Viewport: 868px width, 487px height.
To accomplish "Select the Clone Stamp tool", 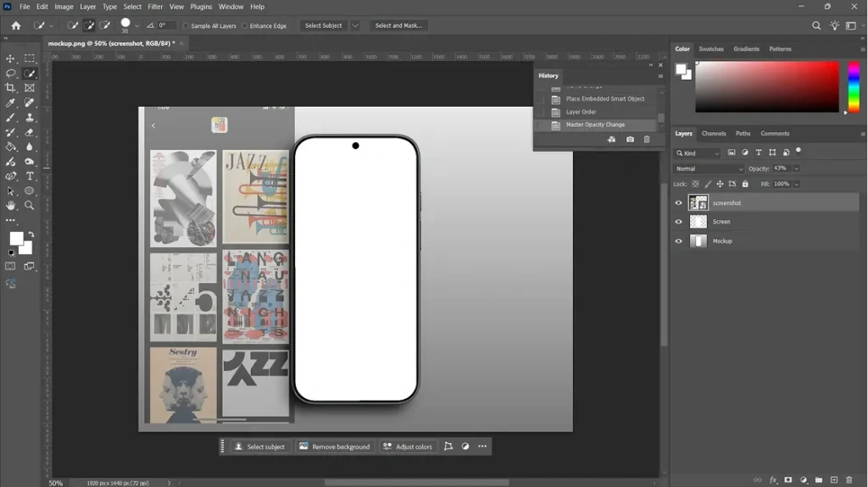I will pyautogui.click(x=30, y=118).
